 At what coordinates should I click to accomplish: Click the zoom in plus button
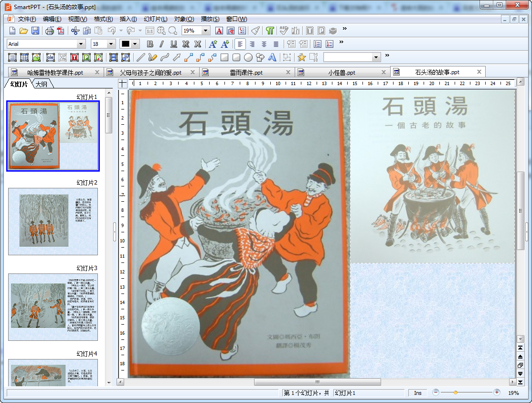point(497,392)
